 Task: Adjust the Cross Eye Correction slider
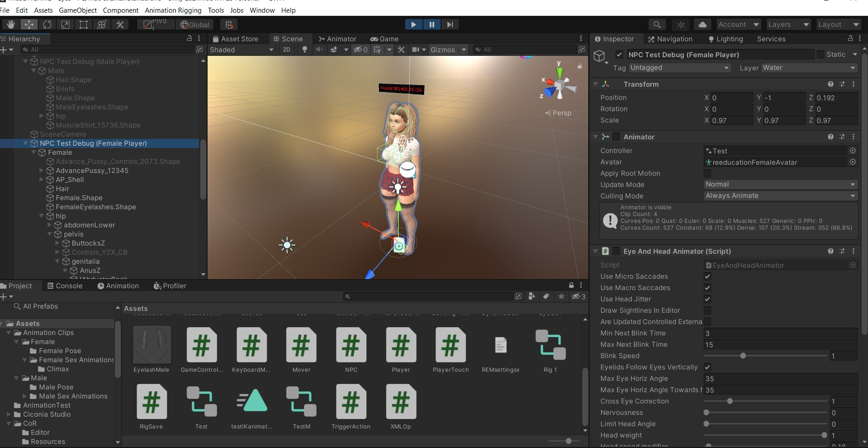pyautogui.click(x=765, y=401)
